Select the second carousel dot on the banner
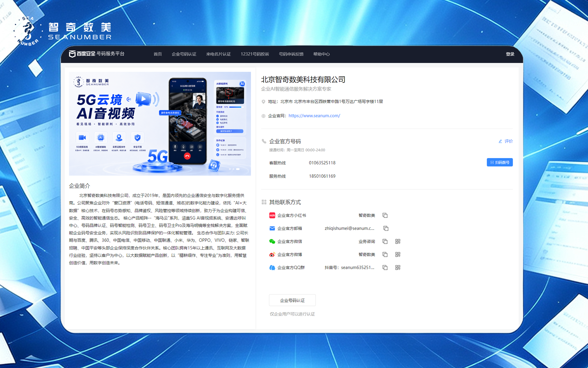Screen dimensions: 588x368 click(x=234, y=169)
